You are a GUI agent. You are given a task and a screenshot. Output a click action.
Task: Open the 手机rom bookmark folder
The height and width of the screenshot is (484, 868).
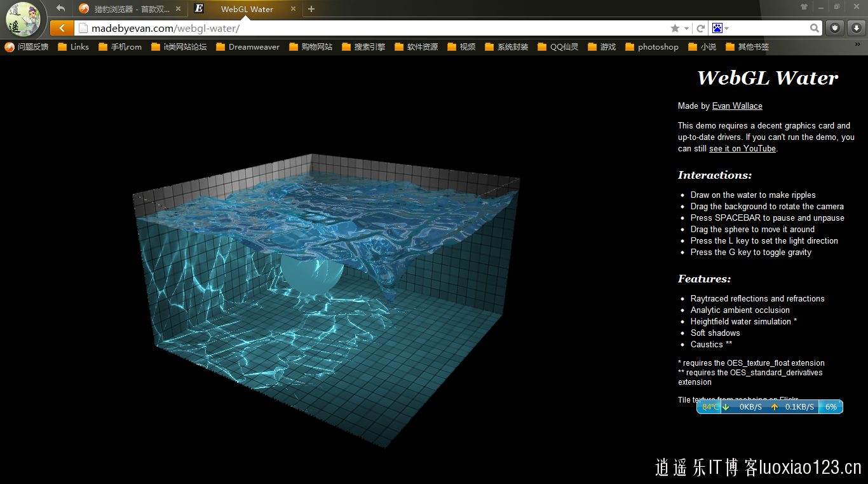click(119, 47)
